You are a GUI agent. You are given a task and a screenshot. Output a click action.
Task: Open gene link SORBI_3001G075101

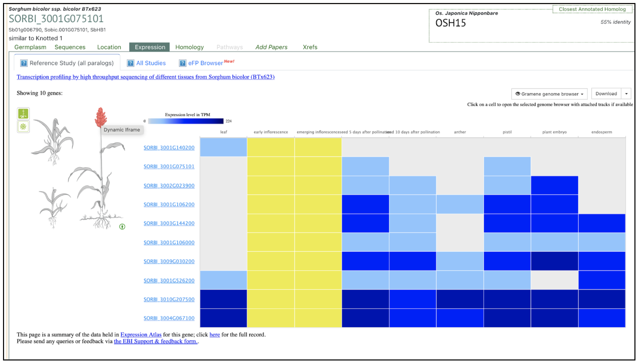click(x=169, y=167)
